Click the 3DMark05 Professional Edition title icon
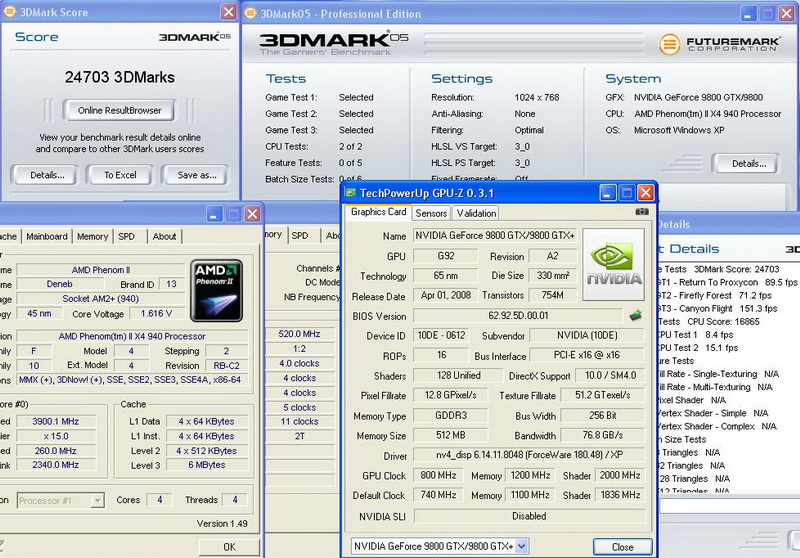The height and width of the screenshot is (558, 800). coord(250,13)
